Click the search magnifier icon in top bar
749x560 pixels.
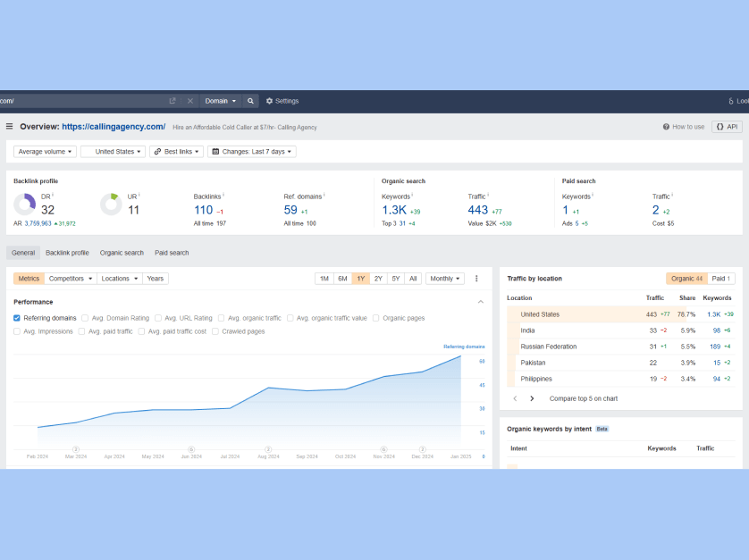click(251, 101)
